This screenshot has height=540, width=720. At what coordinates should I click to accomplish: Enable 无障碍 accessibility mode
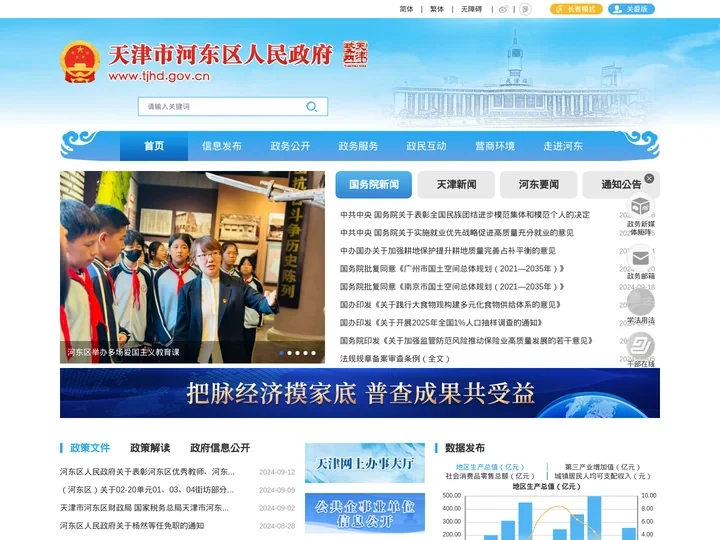point(472,9)
